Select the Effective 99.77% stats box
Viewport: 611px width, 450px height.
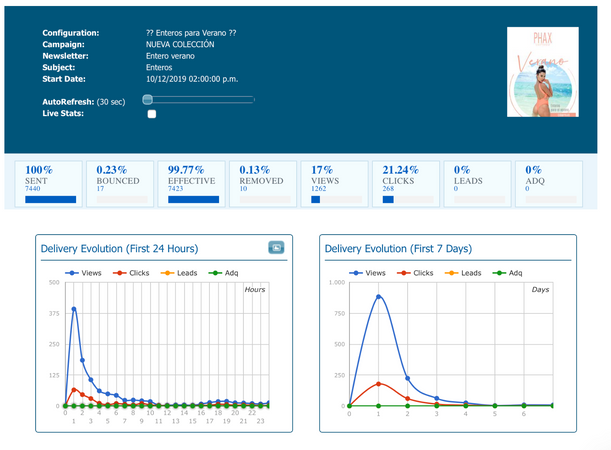coord(193,184)
